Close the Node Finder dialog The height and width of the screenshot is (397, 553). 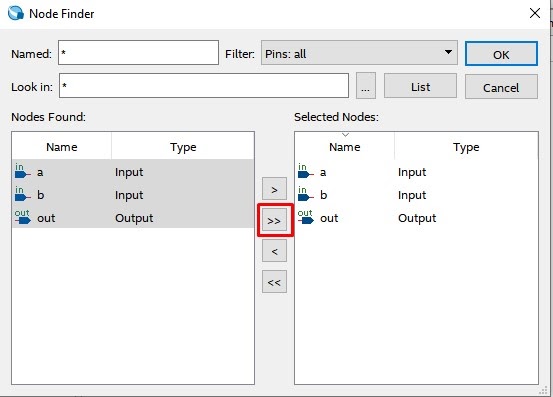(535, 13)
